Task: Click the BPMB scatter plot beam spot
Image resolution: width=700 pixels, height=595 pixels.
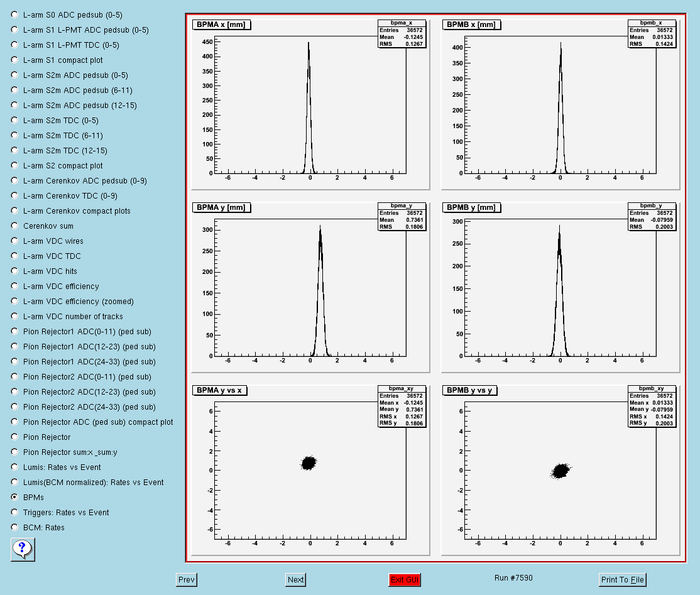Action: 561,471
